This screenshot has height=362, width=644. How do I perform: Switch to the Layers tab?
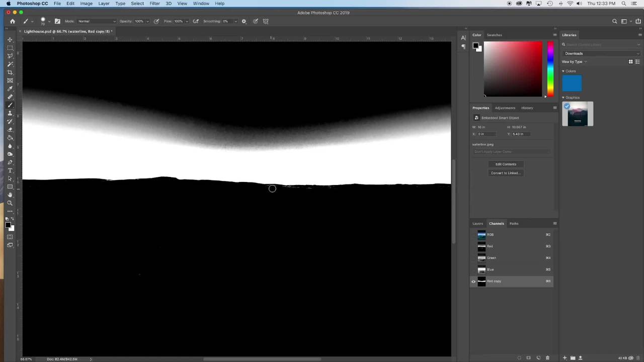click(477, 224)
